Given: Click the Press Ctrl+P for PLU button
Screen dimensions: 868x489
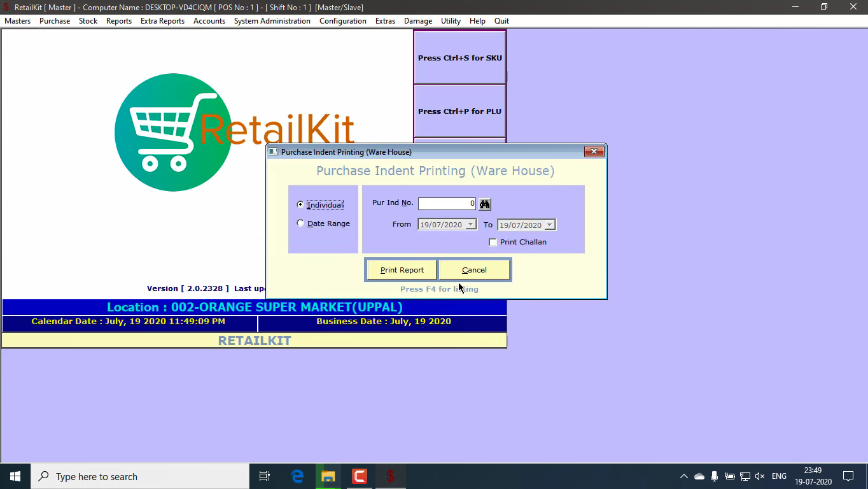Looking at the screenshot, I should point(460,111).
